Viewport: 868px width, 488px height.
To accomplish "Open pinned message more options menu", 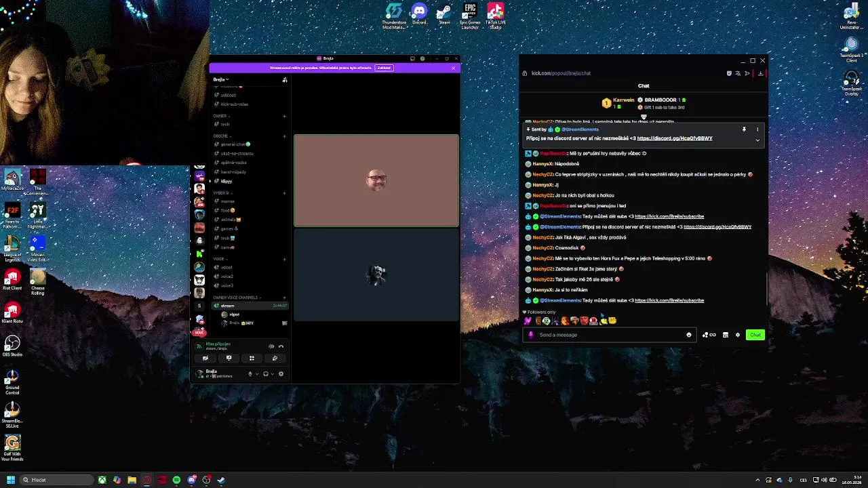I will click(757, 129).
